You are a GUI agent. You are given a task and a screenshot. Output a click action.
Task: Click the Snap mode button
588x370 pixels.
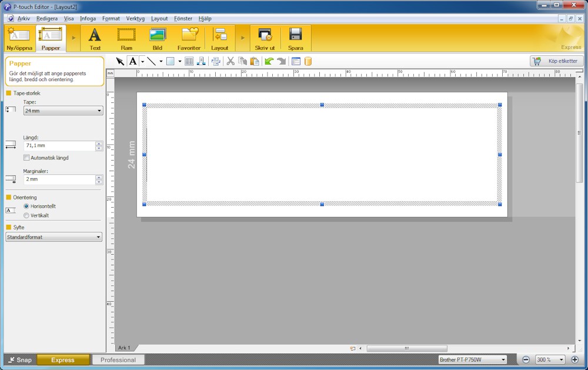pos(20,360)
